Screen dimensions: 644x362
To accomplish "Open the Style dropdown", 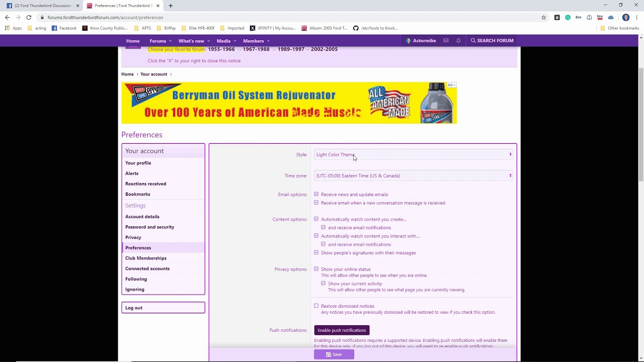I will point(414,154).
